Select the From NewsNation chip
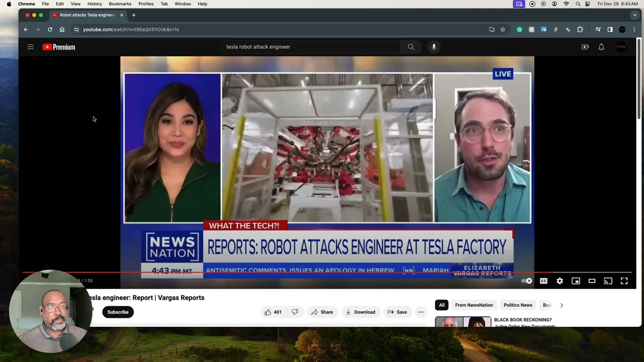 tap(474, 305)
